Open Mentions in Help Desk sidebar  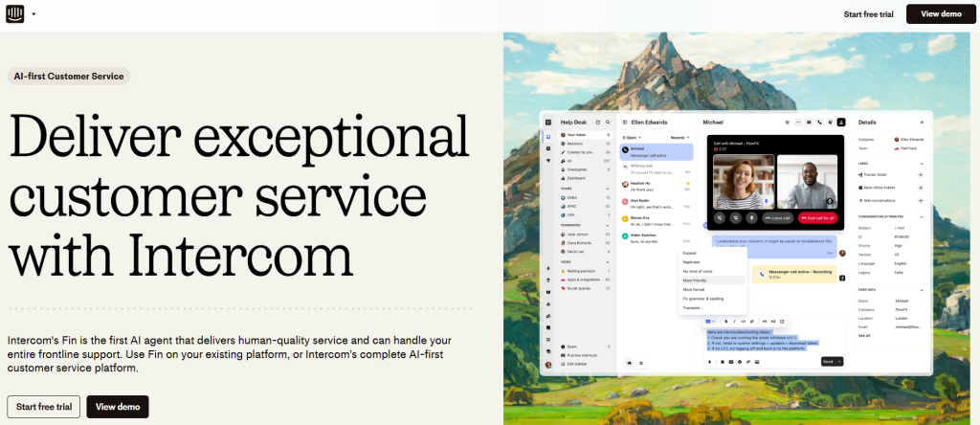[585, 144]
